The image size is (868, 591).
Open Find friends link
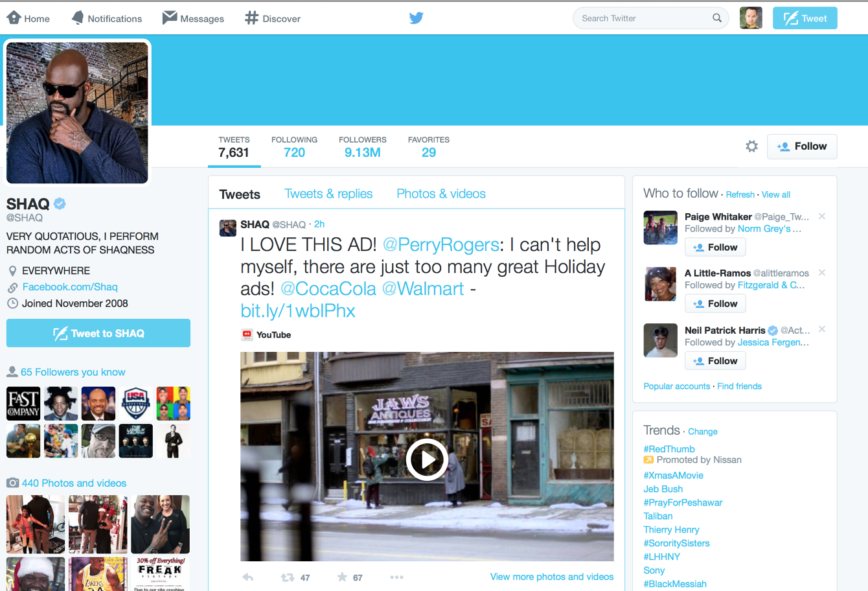(x=739, y=386)
